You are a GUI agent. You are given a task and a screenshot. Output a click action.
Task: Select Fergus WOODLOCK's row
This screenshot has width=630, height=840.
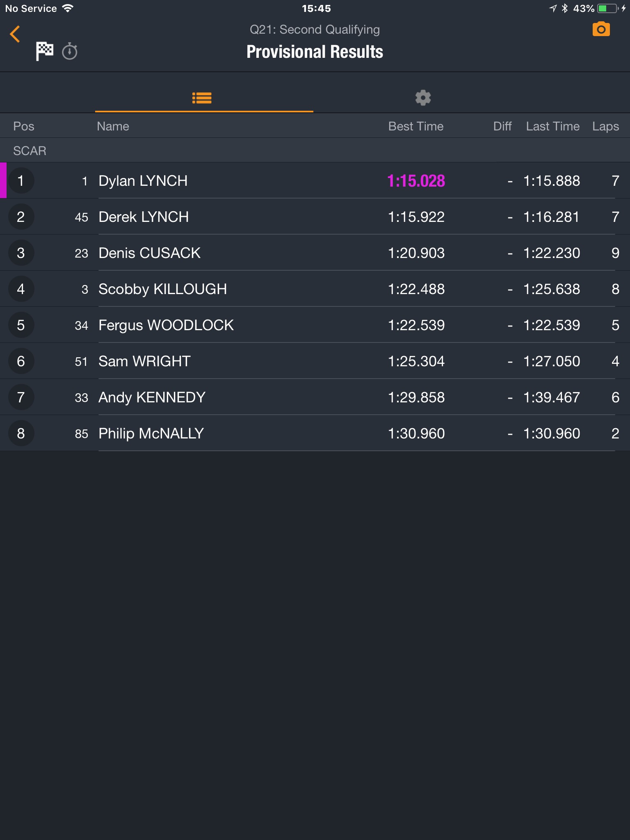click(x=315, y=325)
